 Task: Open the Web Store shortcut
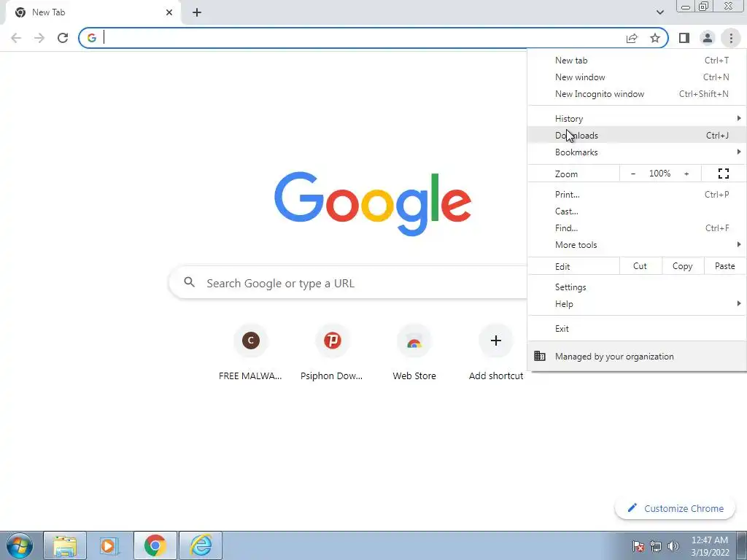click(414, 354)
